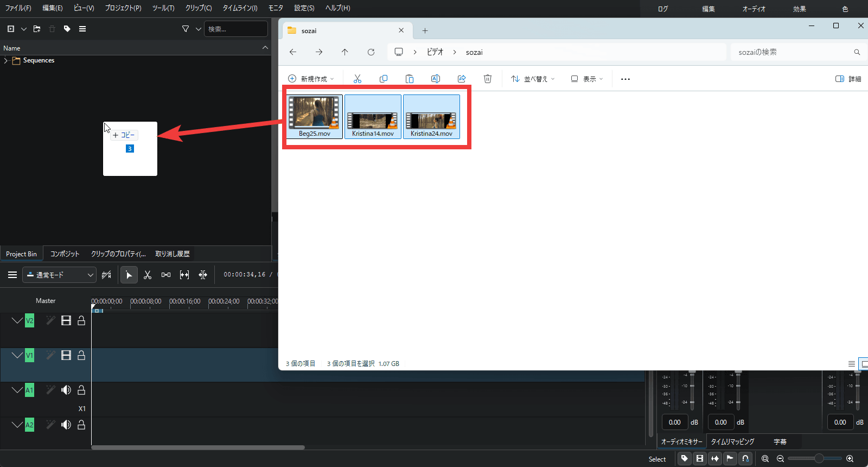Image resolution: width=868 pixels, height=467 pixels.
Task: Toggle snapping magnet in status bar
Action: pos(745,459)
